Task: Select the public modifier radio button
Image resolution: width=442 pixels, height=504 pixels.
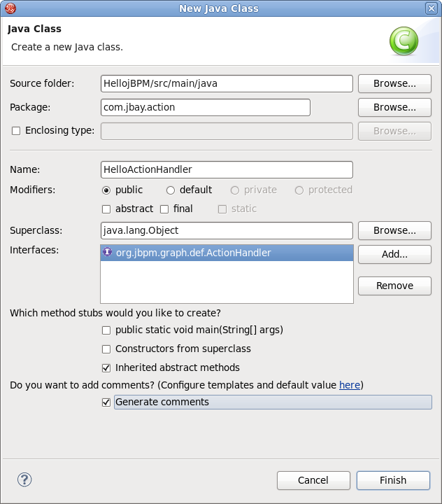Action: pyautogui.click(x=106, y=190)
